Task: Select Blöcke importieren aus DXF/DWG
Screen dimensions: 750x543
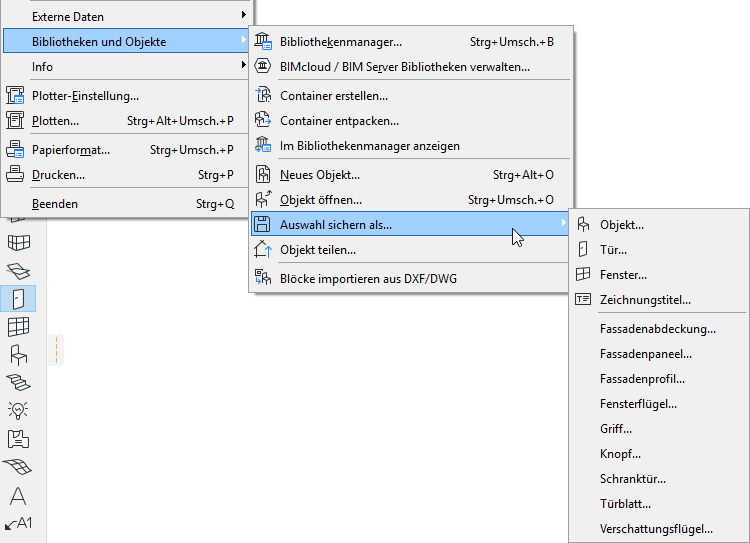Action: coord(411,278)
